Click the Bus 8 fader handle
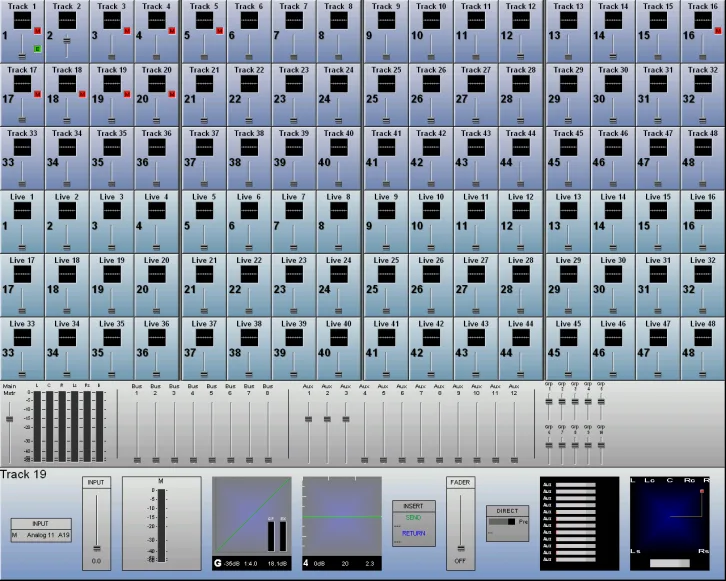Image resolution: width=726 pixels, height=581 pixels. point(268,460)
